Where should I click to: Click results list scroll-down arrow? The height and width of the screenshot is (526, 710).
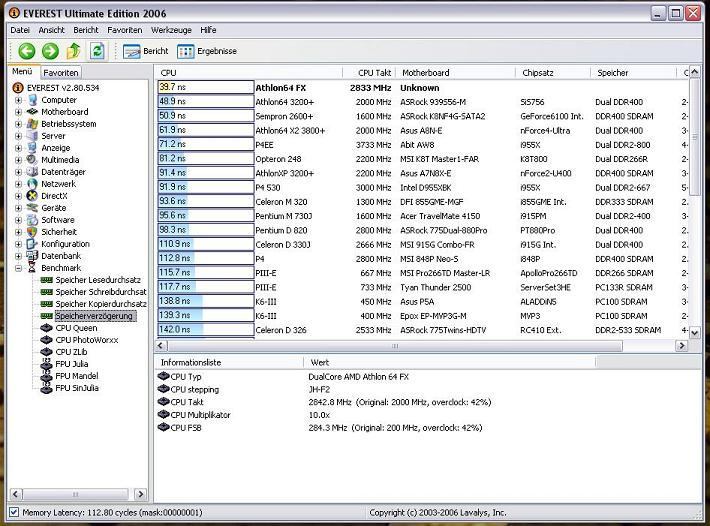pyautogui.click(x=695, y=333)
